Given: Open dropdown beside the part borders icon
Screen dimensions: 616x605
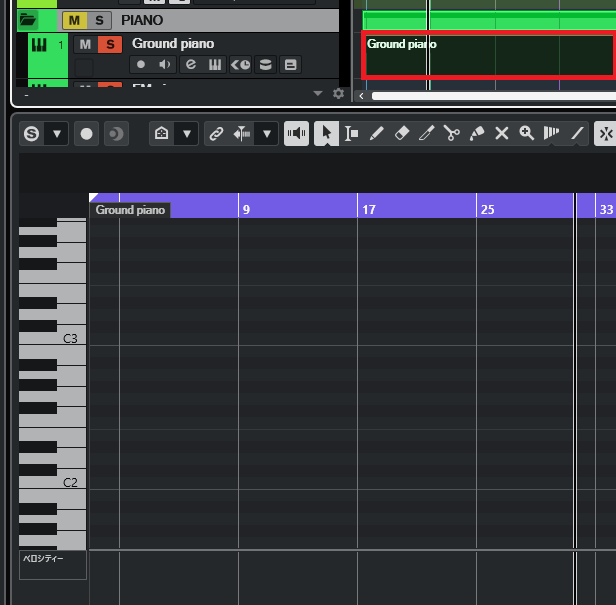Looking at the screenshot, I should tap(187, 134).
